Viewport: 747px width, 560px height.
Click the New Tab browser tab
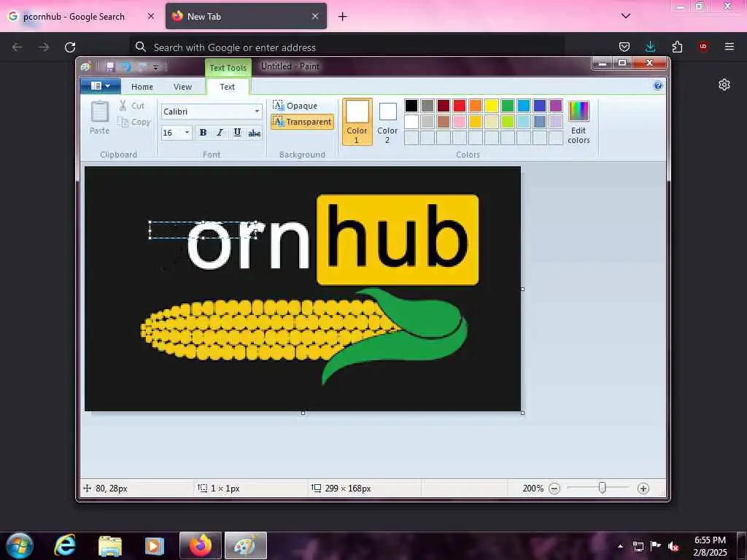point(246,16)
